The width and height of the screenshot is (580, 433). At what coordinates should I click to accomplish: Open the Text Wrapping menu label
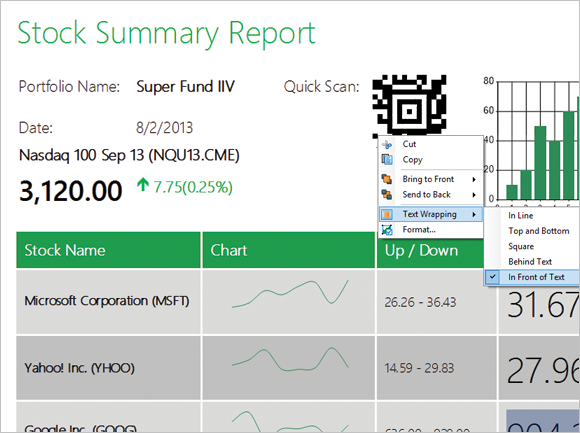pyautogui.click(x=429, y=214)
